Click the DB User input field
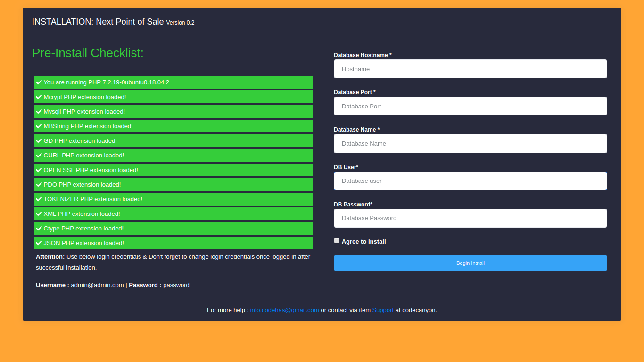The height and width of the screenshot is (362, 644). click(470, 181)
